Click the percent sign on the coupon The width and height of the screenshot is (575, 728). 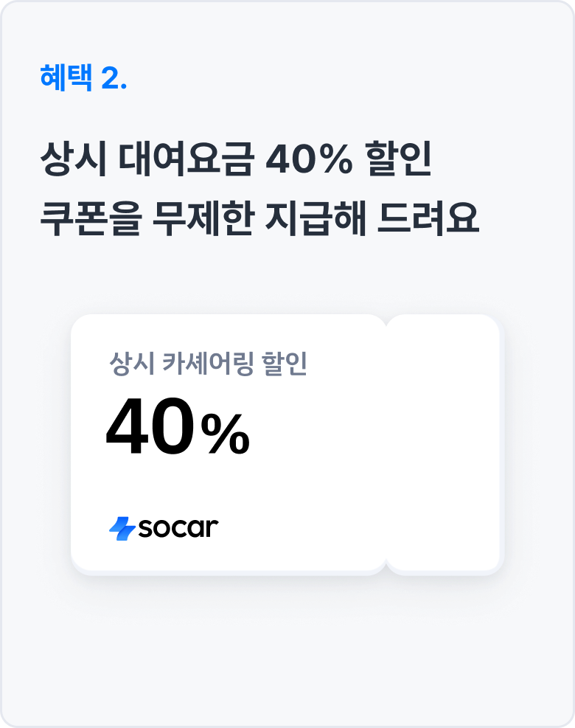click(x=226, y=436)
